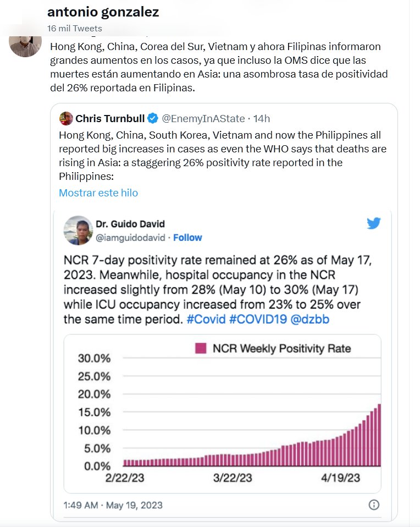The image size is (420, 527).
Task: Click the Dr. Guido David display name
Action: pyautogui.click(x=130, y=224)
